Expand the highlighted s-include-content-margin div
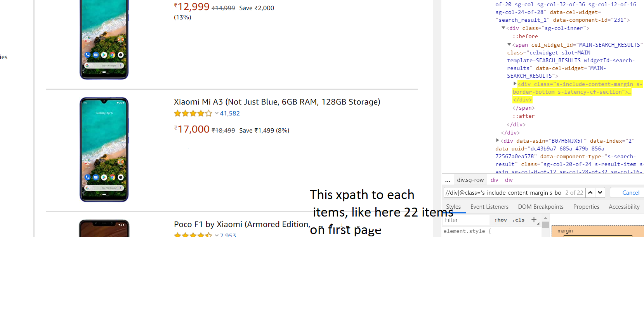The height and width of the screenshot is (318, 644). coord(515,84)
